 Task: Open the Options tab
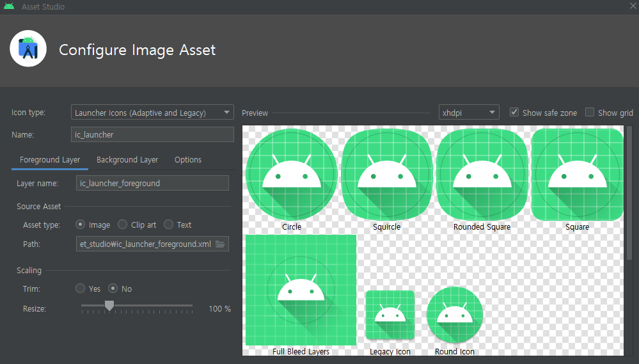pyautogui.click(x=188, y=160)
